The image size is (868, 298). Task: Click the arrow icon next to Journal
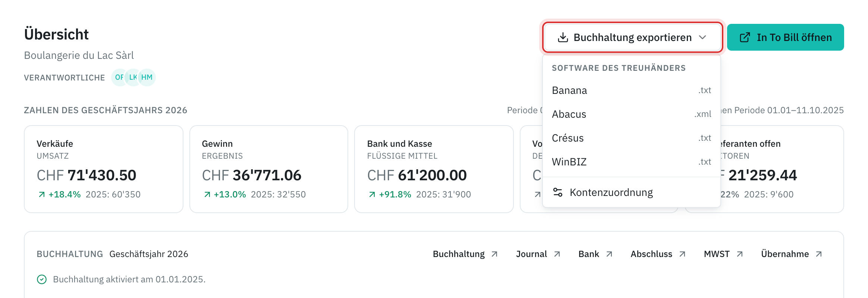point(557,254)
